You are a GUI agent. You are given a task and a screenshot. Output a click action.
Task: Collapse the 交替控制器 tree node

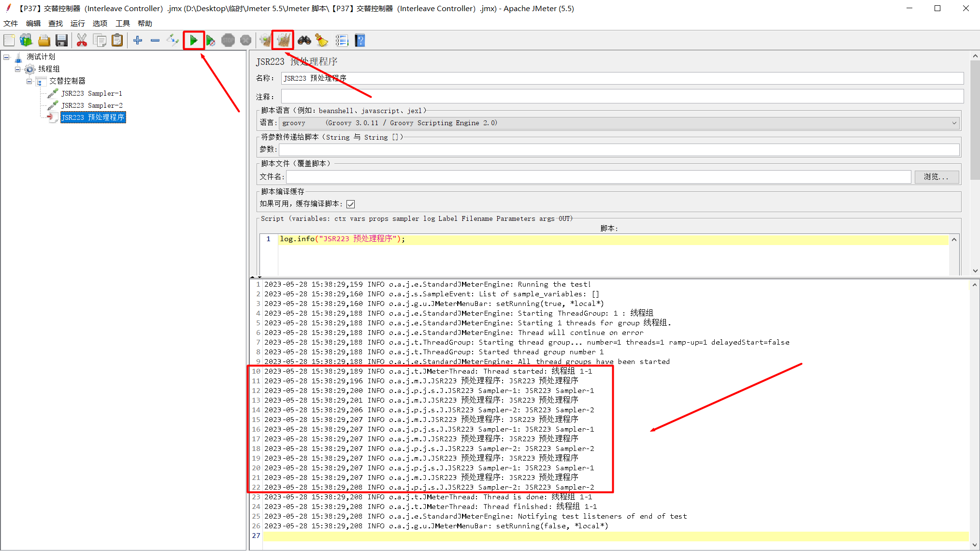point(29,81)
